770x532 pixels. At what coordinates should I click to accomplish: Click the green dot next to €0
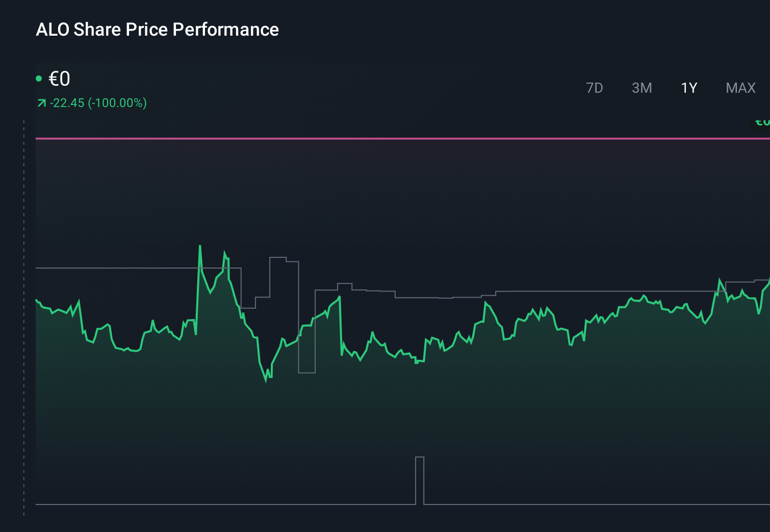tap(40, 77)
